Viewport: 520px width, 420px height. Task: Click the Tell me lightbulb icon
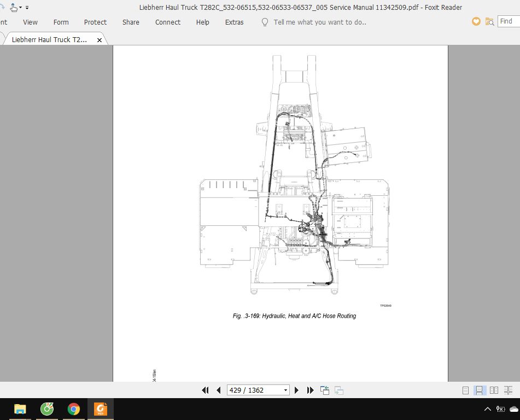click(265, 22)
